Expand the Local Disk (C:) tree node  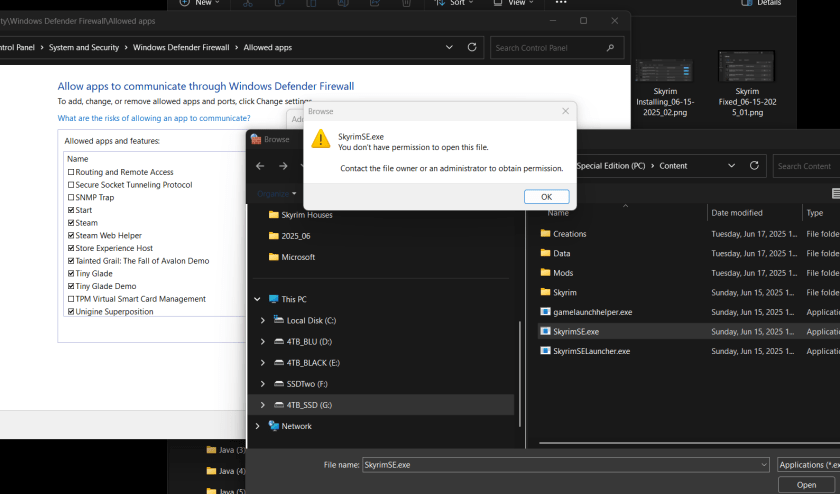263,320
